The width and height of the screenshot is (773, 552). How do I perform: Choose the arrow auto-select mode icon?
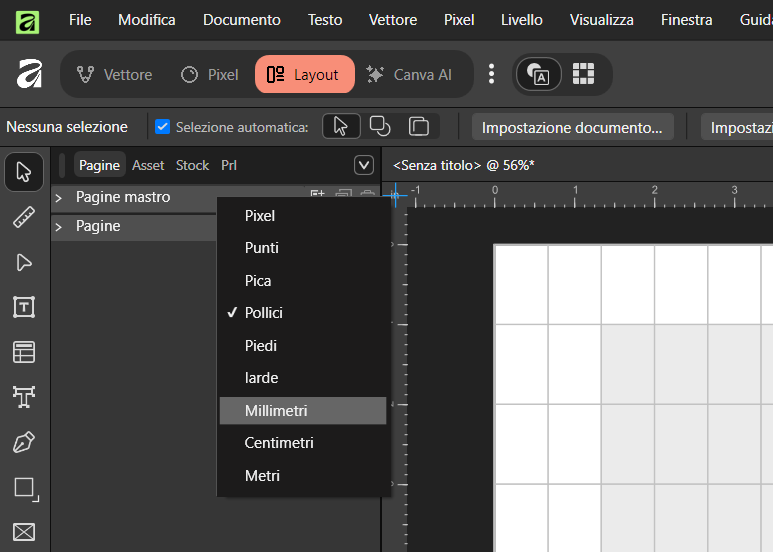tap(341, 126)
